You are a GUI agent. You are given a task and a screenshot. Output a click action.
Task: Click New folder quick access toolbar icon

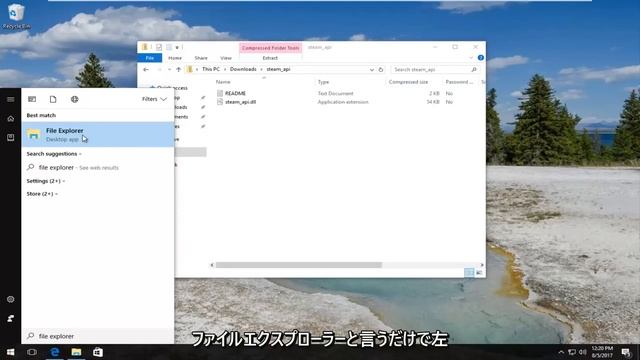coord(169,47)
